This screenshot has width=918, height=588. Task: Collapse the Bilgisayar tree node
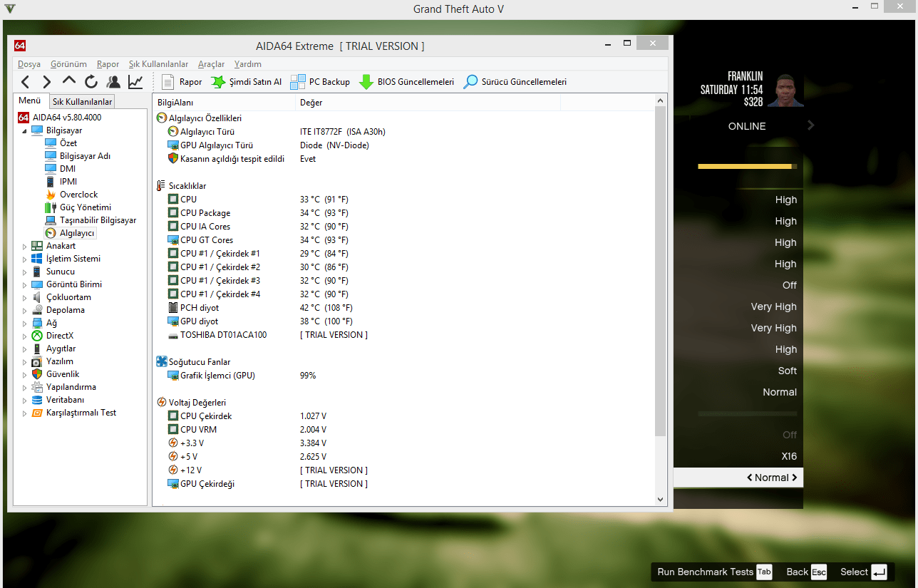pos(24,131)
